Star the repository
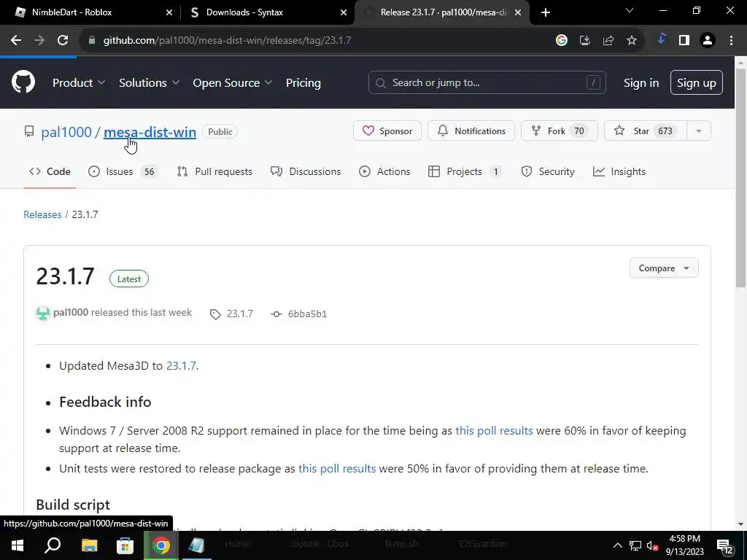This screenshot has height=560, width=747. [646, 131]
